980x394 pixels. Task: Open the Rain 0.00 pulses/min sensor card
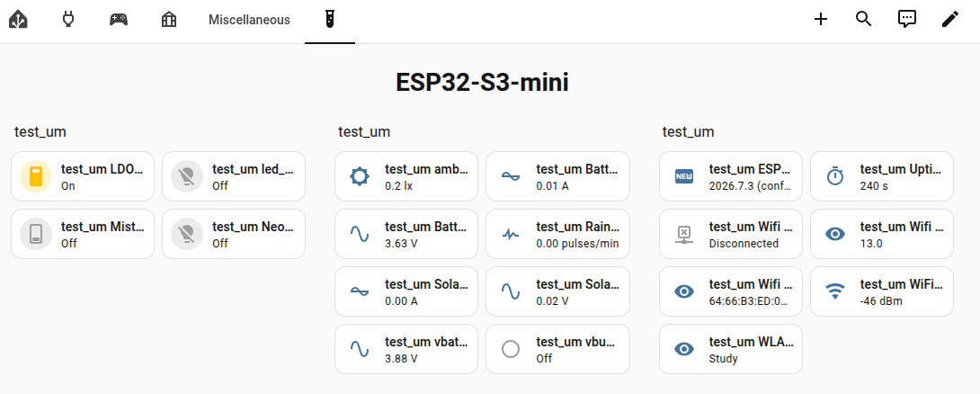click(x=557, y=234)
